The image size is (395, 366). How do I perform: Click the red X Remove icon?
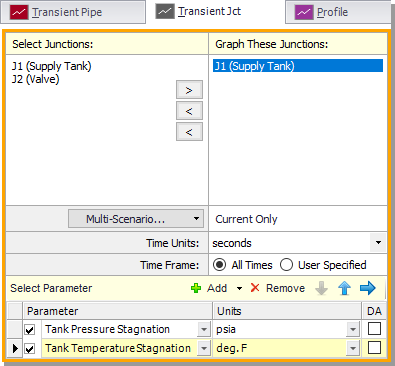pyautogui.click(x=255, y=288)
